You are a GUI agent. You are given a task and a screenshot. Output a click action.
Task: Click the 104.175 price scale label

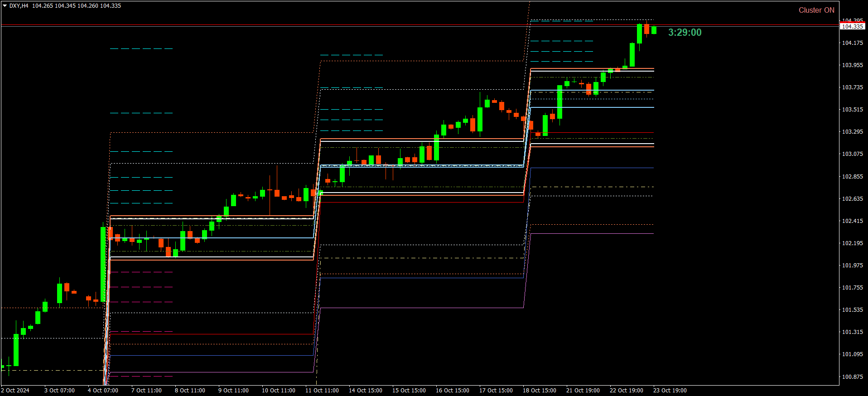852,43
